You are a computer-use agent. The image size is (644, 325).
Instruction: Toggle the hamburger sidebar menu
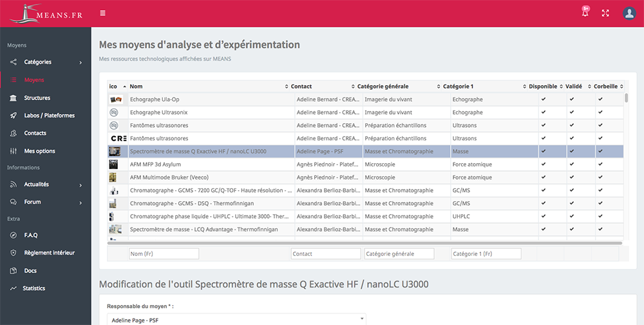pos(102,13)
